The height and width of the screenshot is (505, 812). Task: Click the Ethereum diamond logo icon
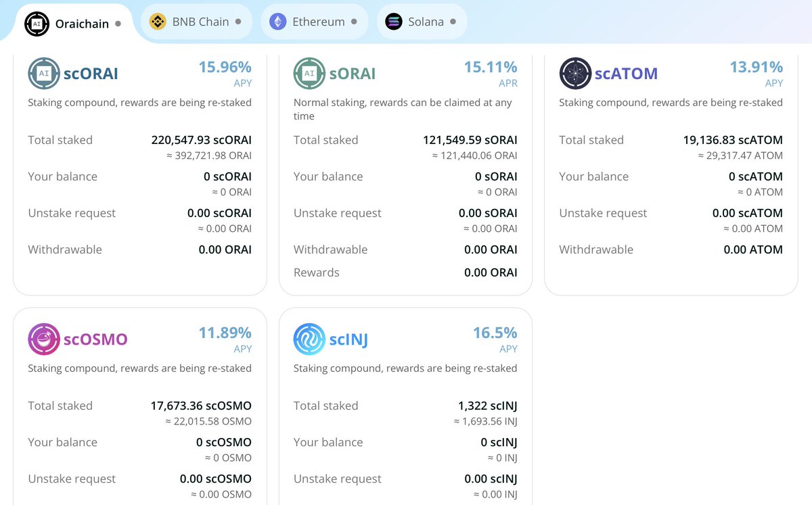click(277, 21)
